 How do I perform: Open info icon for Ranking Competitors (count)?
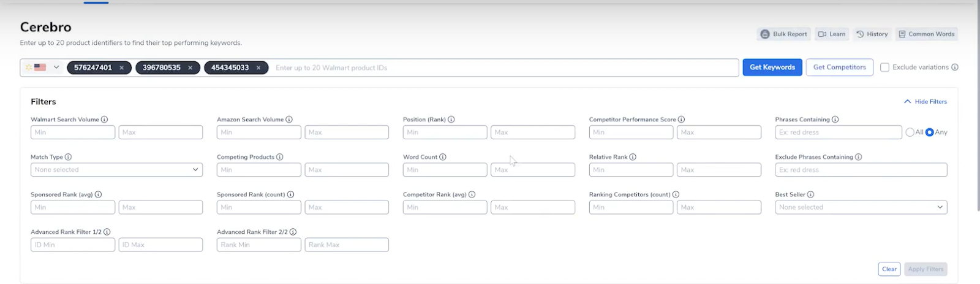676,194
